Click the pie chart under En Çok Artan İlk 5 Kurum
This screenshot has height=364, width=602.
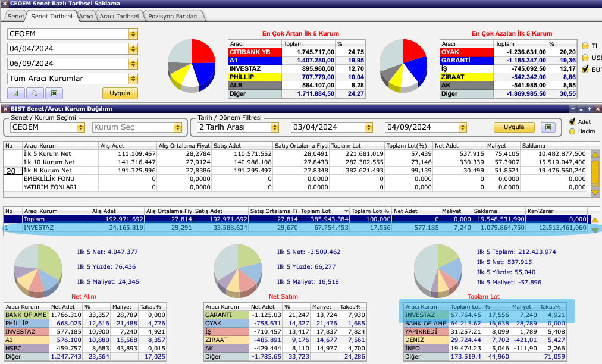tap(191, 65)
